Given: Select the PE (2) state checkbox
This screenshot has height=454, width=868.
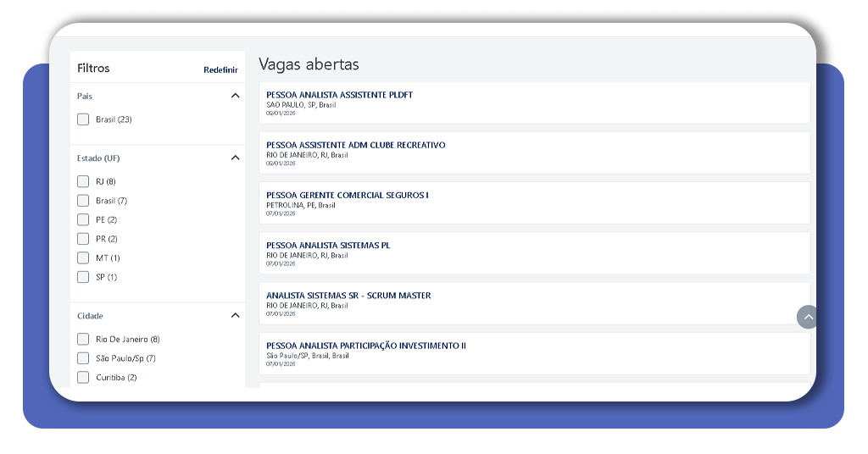Looking at the screenshot, I should (83, 219).
